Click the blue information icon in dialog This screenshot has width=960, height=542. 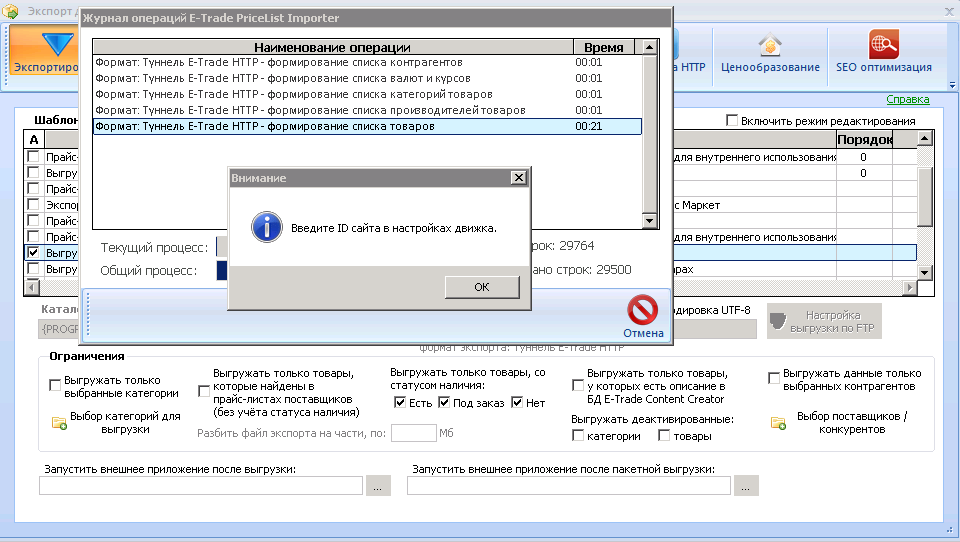pyautogui.click(x=267, y=227)
